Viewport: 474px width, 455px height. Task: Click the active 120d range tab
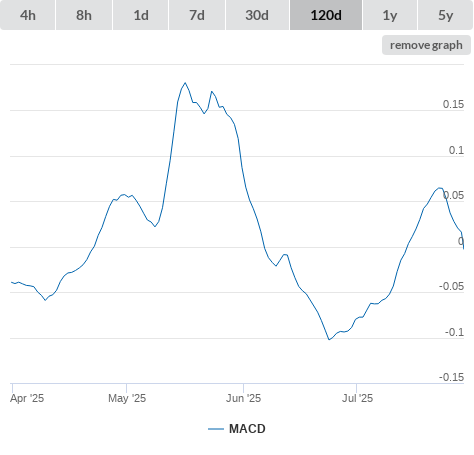coord(326,15)
